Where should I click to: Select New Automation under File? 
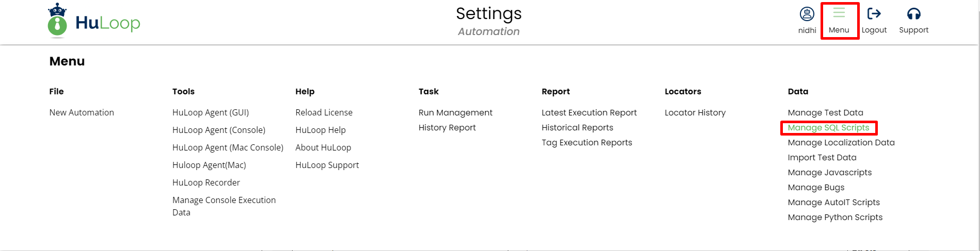[x=82, y=112]
